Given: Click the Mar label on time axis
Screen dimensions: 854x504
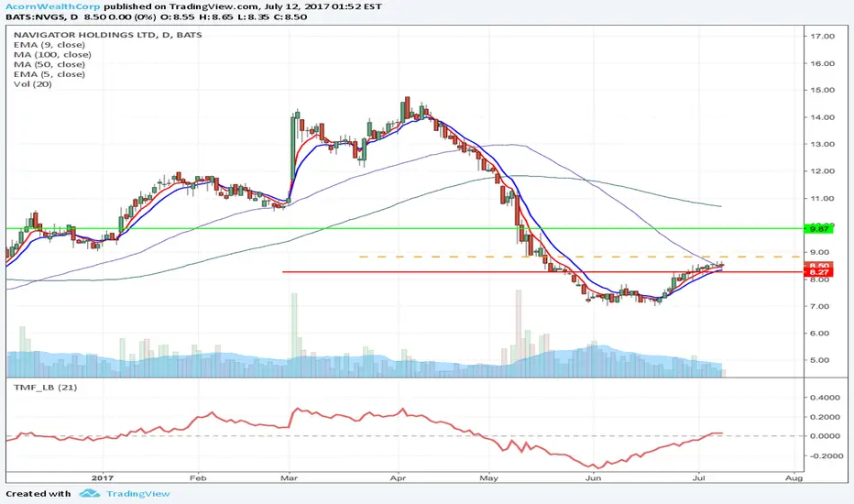Looking at the screenshot, I should coord(289,478).
